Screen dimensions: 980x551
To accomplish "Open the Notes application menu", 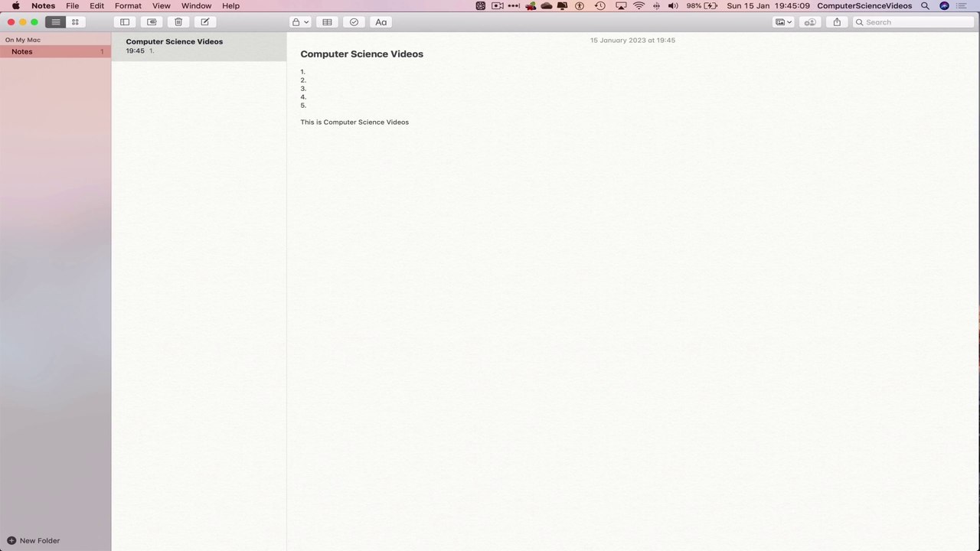I will pyautogui.click(x=43, y=5).
